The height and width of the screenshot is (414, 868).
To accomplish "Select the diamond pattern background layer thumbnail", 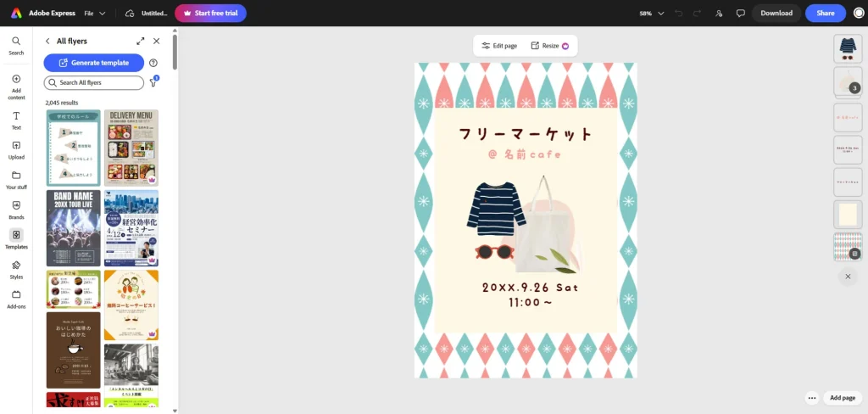I will (x=848, y=247).
